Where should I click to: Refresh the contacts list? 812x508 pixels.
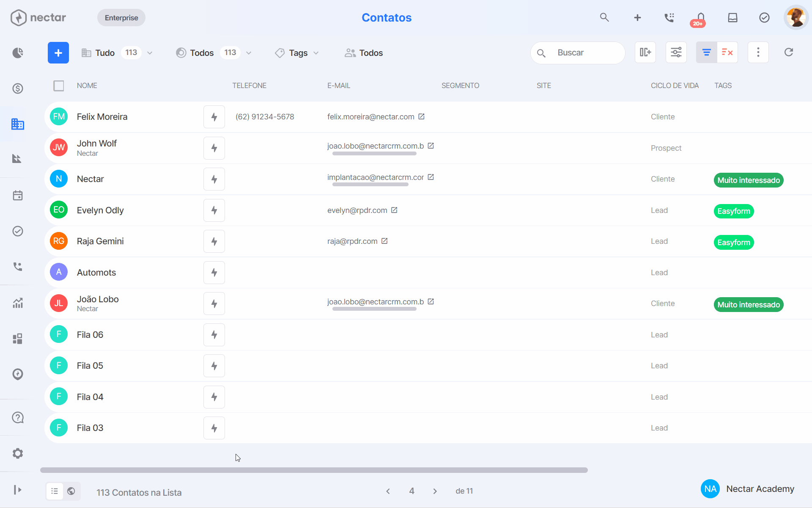pos(789,52)
